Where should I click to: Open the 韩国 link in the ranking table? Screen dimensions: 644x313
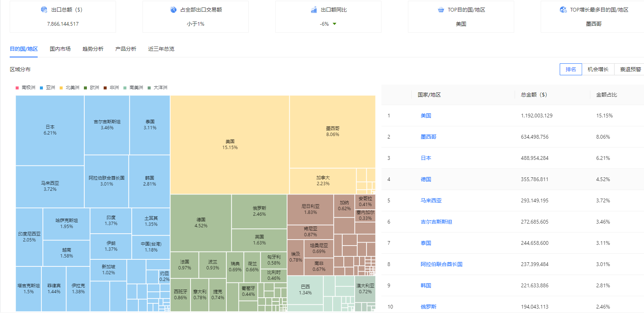(426, 285)
